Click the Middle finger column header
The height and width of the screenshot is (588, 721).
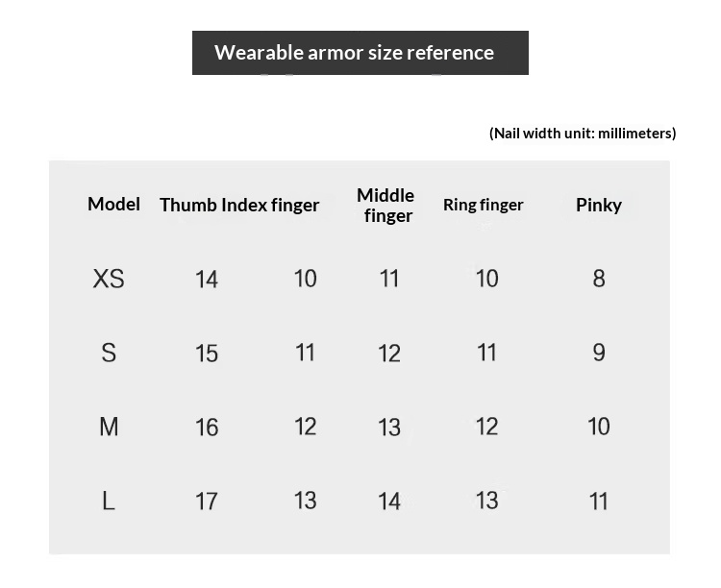(x=386, y=206)
